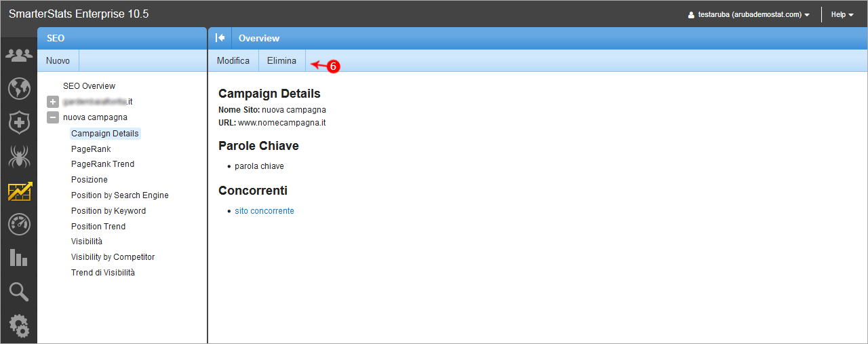Screen dimensions: 868x344
Task: Open the PageRank Trend report
Action: tap(102, 164)
